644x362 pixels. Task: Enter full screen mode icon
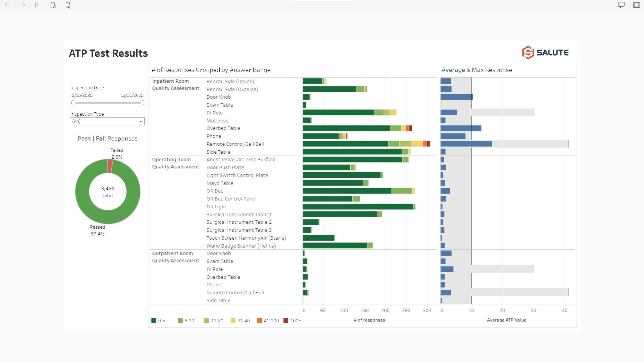[636, 5]
